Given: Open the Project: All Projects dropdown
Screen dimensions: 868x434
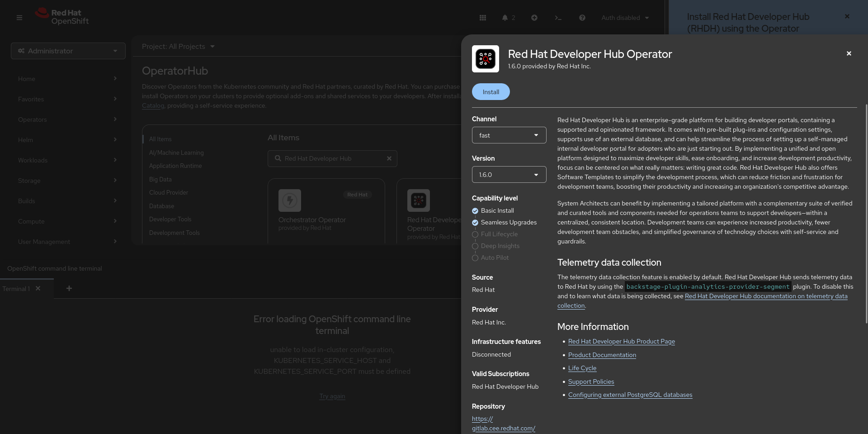Looking at the screenshot, I should [178, 46].
